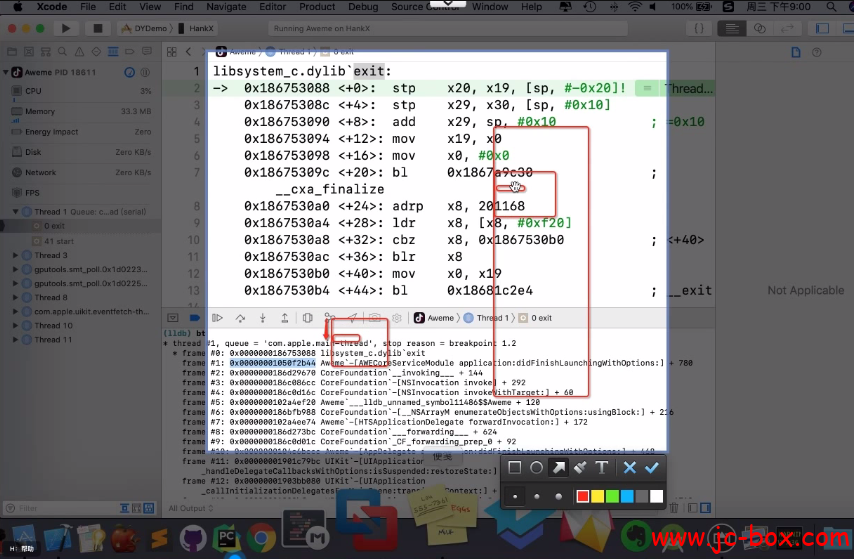Open the symbol navigator
The image size is (854, 559).
point(46,52)
